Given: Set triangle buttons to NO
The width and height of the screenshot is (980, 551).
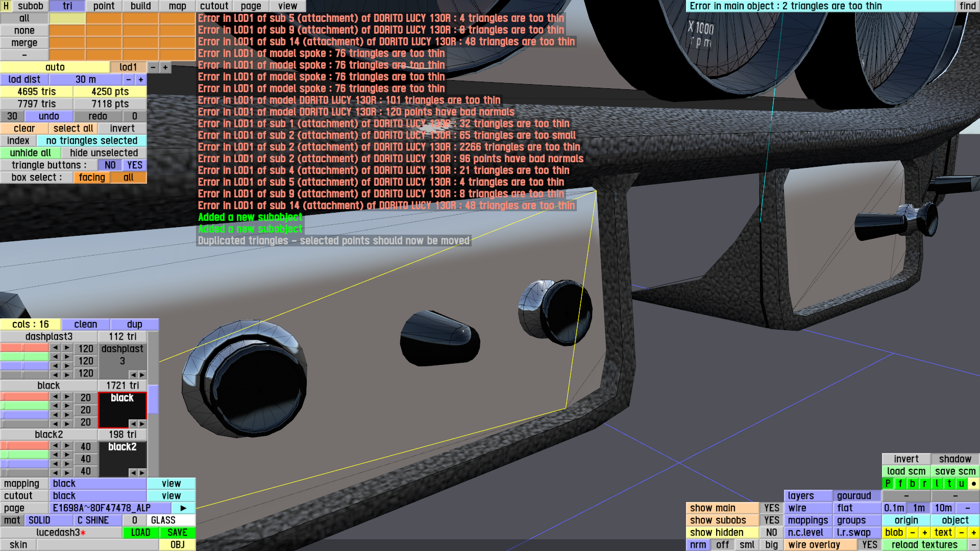Looking at the screenshot, I should [110, 165].
